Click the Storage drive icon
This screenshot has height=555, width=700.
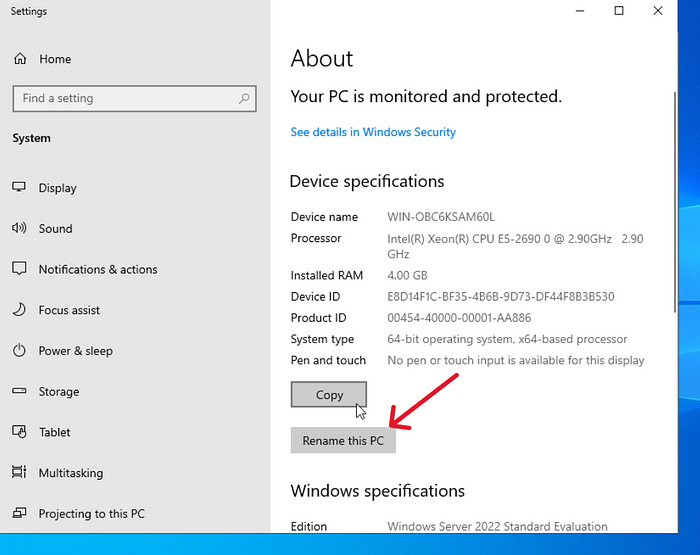19,391
